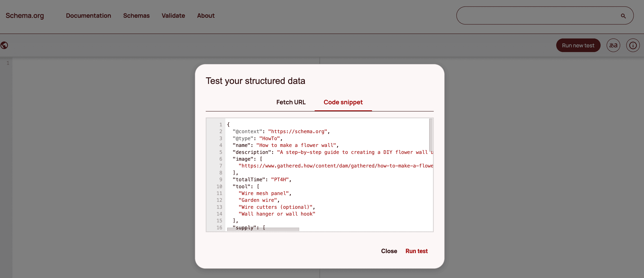This screenshot has width=644, height=278.
Task: Close the Test your structured data dialog
Action: pos(389,251)
